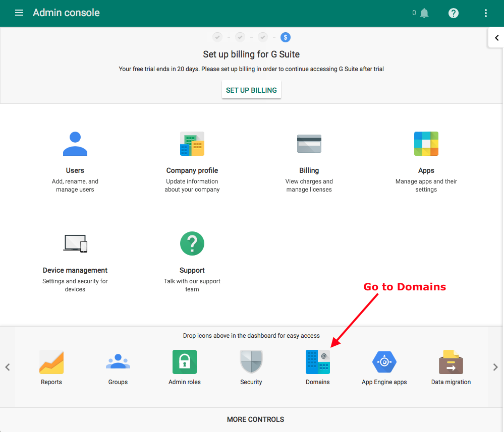The image size is (504, 432).
Task: Open the hamburger main menu
Action: [x=19, y=13]
